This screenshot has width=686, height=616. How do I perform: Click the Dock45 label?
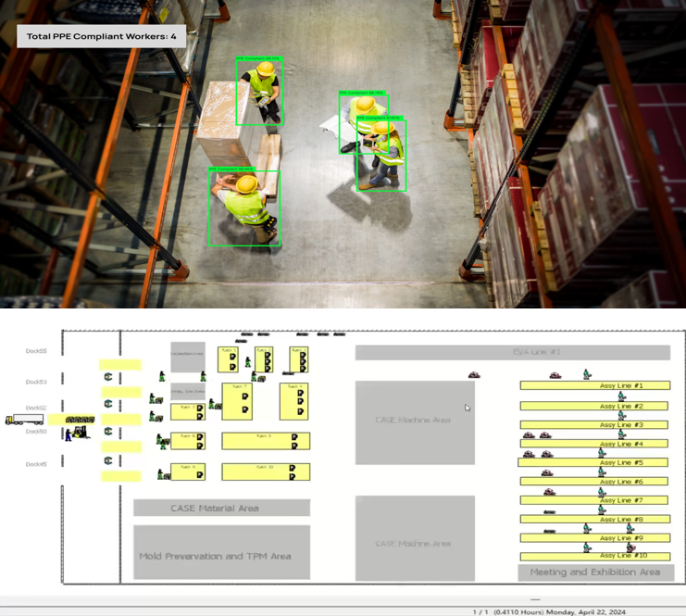coord(36,464)
